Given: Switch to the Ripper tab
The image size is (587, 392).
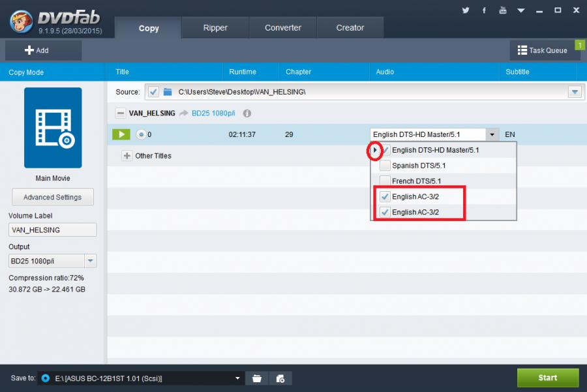Looking at the screenshot, I should (215, 27).
